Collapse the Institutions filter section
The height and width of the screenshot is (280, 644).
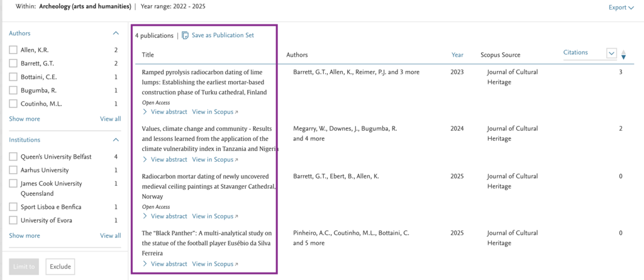(116, 140)
